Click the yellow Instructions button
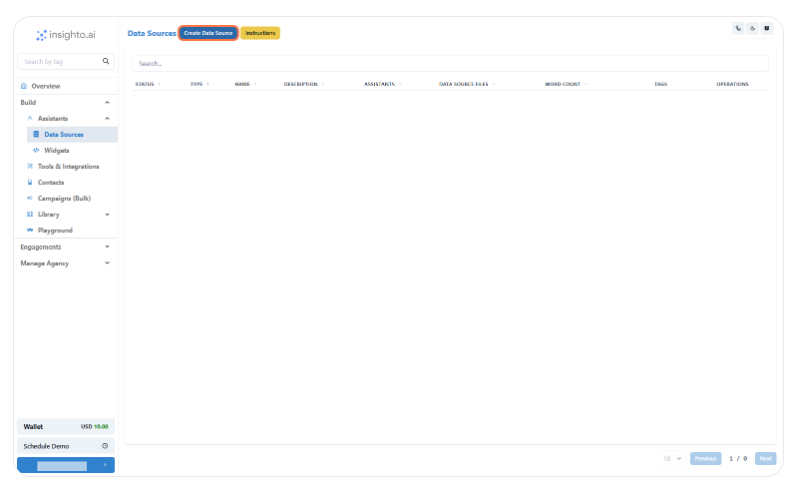Viewport: 789px width, 496px height. 260,33
